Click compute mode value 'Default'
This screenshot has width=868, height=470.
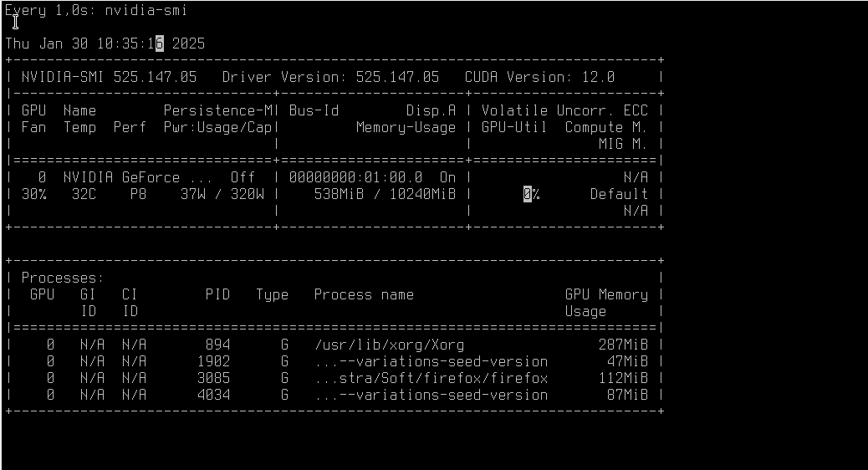click(x=619, y=194)
